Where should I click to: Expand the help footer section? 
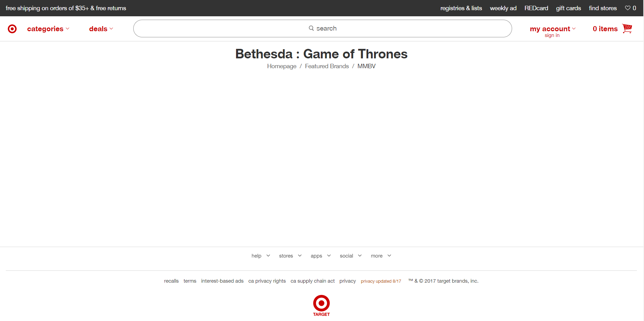tap(260, 256)
